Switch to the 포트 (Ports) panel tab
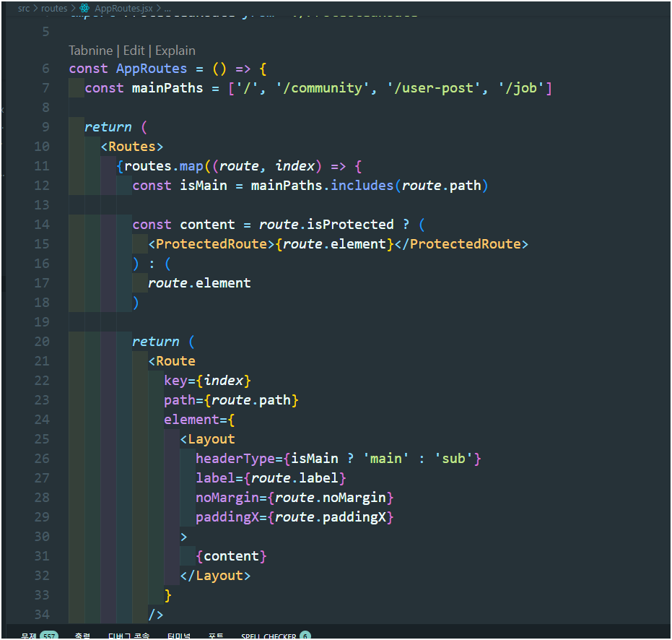672x640 pixels. 216,635
